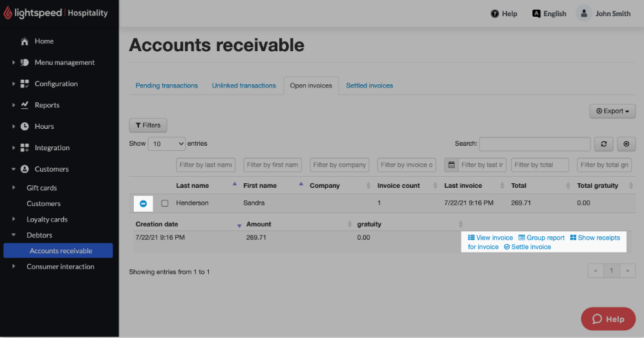This screenshot has width=644, height=338.
Task: Collapse the Henderson row with minus icon
Action: 143,203
